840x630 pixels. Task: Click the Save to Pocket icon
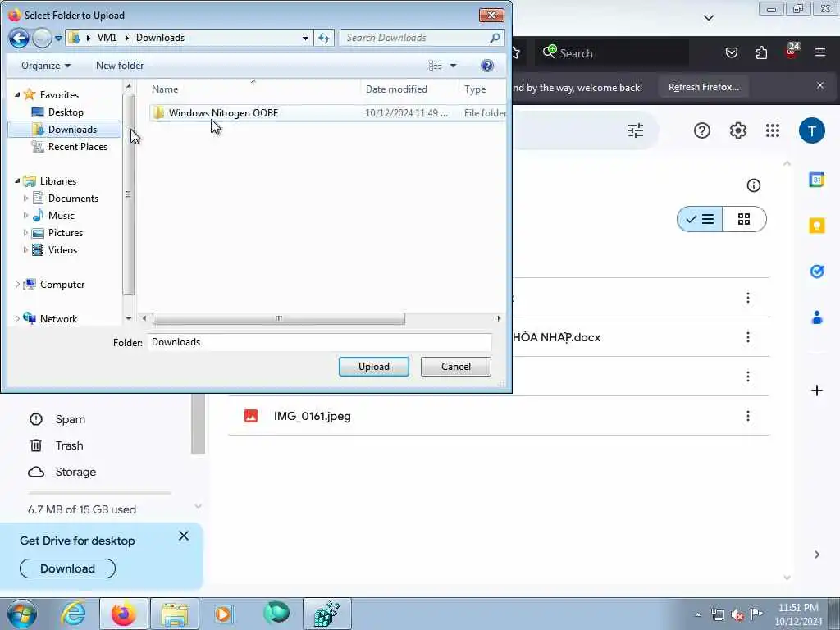point(731,52)
